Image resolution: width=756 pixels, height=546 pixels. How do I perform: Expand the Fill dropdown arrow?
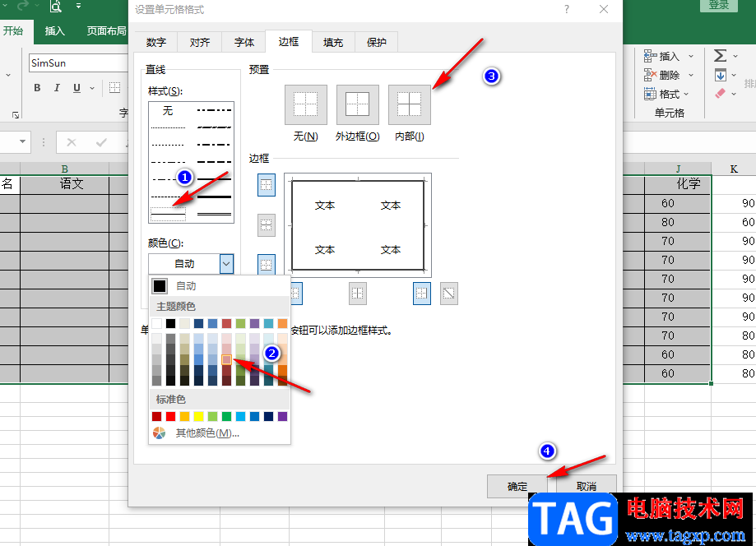pyautogui.click(x=733, y=75)
